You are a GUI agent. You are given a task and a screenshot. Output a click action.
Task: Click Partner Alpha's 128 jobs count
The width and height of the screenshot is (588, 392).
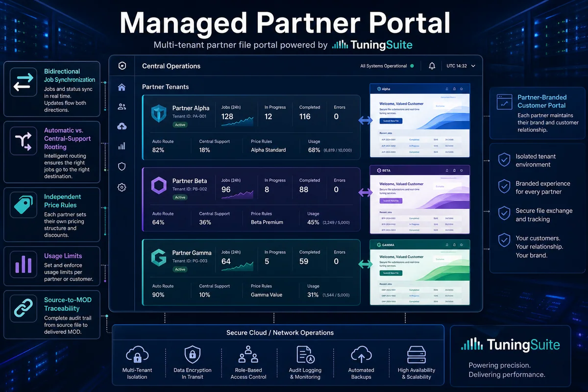pos(227,117)
